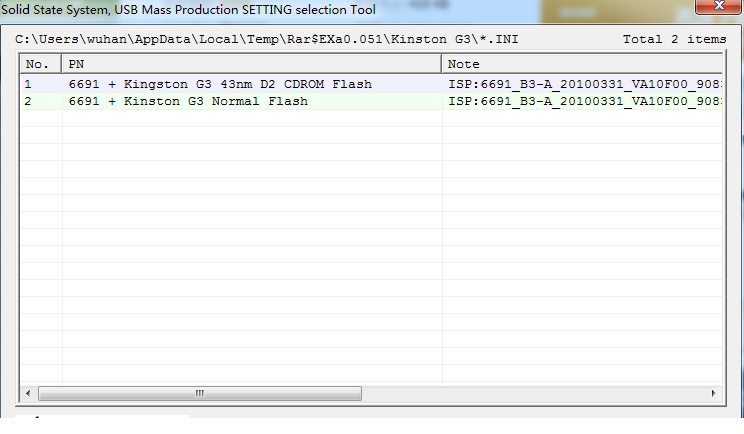Screen dimensions: 744x434
Task: Select Kingston G3 43nm D2 CDROM Flash entry
Action: 220,85
